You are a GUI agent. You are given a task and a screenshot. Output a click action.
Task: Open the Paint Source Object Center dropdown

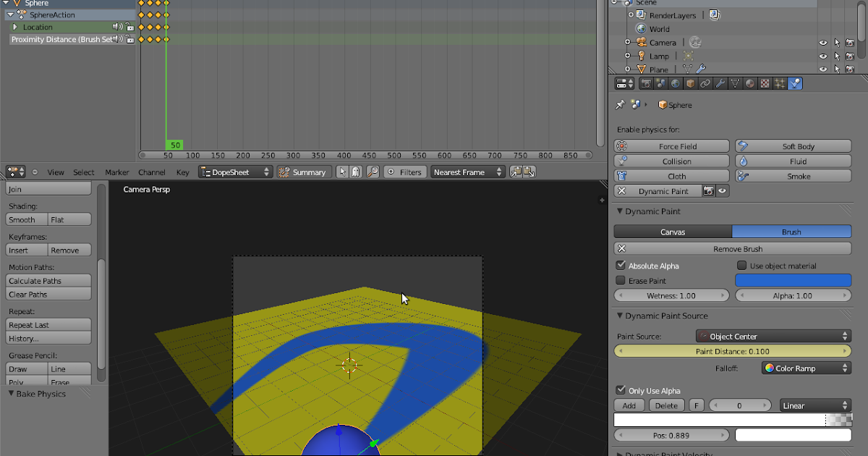pos(773,335)
